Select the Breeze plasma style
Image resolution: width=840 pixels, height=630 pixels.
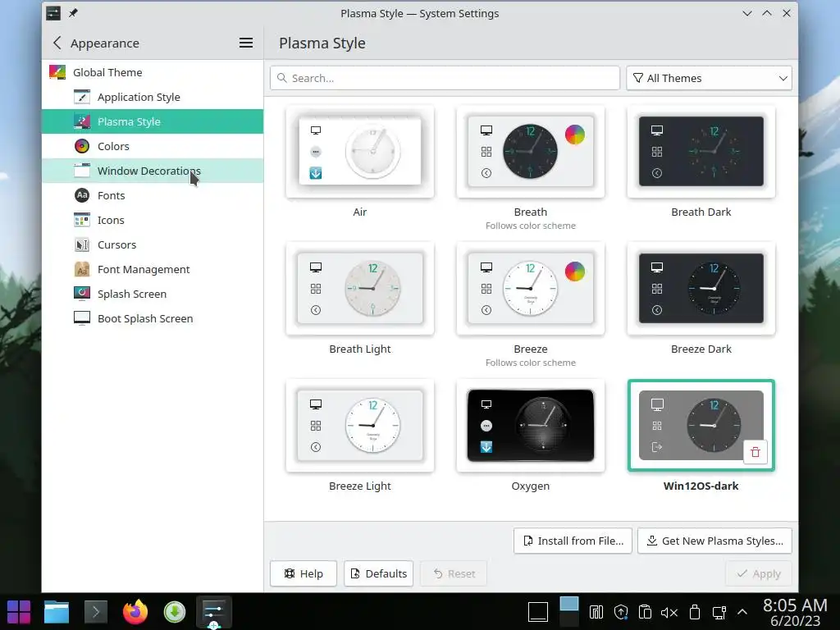[531, 289]
